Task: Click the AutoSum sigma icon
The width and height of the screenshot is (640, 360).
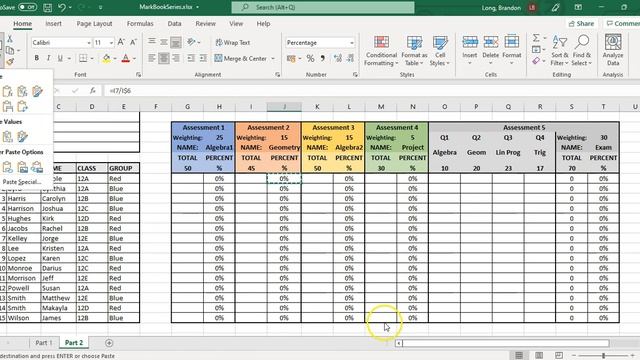Action: [536, 38]
